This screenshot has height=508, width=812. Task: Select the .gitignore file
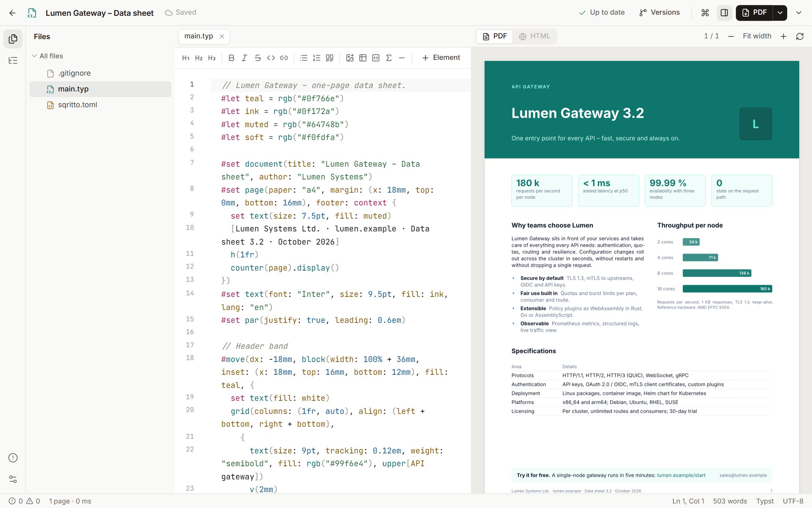click(100, 73)
